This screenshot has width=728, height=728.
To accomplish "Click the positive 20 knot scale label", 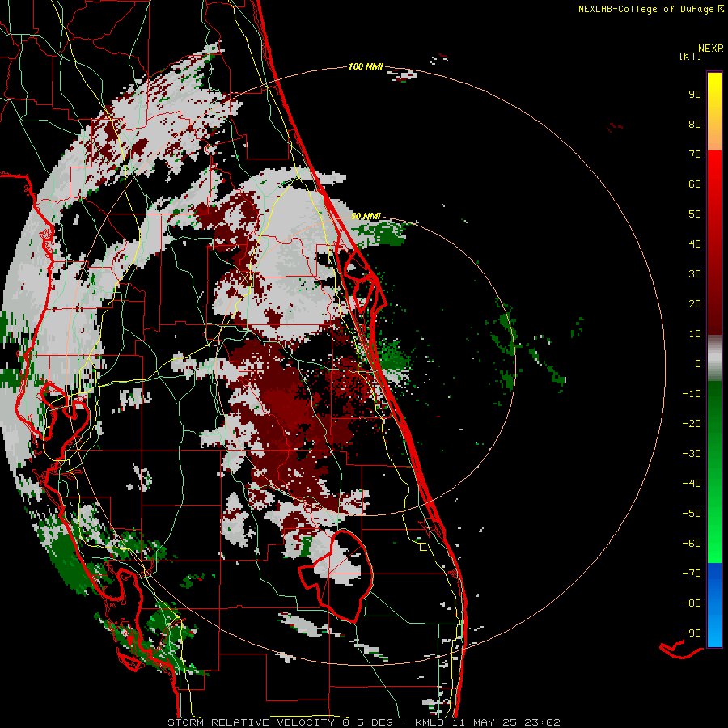I will pos(695,303).
